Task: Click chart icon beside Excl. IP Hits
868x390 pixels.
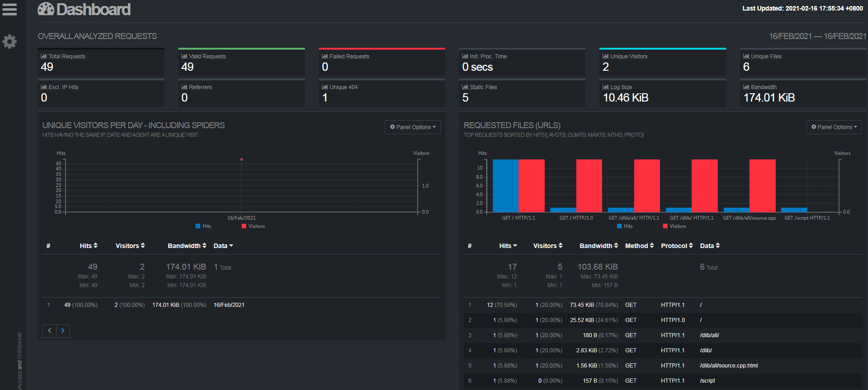Action: point(44,87)
